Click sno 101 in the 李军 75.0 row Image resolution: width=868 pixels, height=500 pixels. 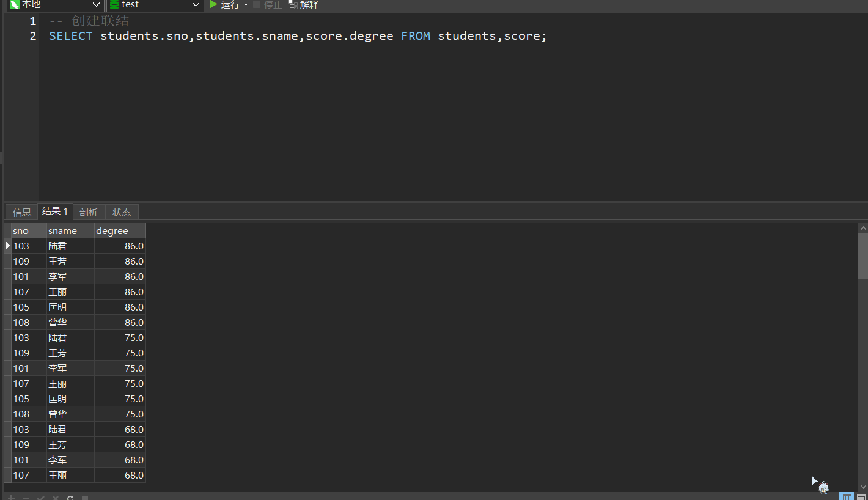pos(29,369)
